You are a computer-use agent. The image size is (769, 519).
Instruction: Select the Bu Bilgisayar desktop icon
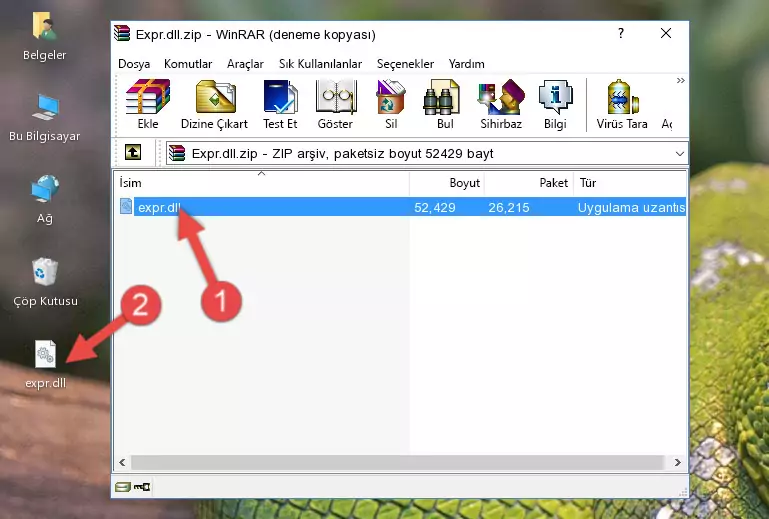[x=45, y=118]
